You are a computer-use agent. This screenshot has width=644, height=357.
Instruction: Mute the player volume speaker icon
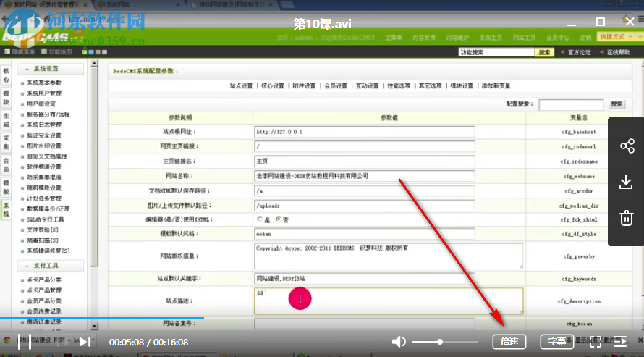(x=399, y=342)
